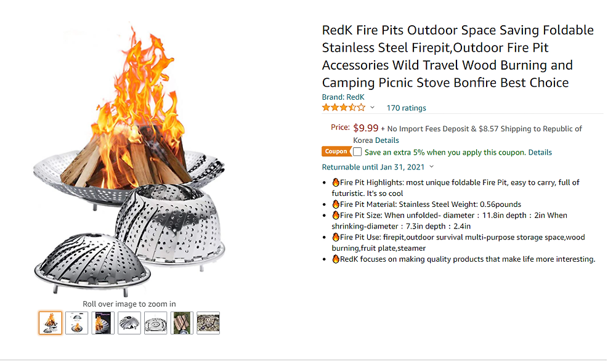
Task: Open the last thumbnail on gravel ground
Action: [x=208, y=323]
